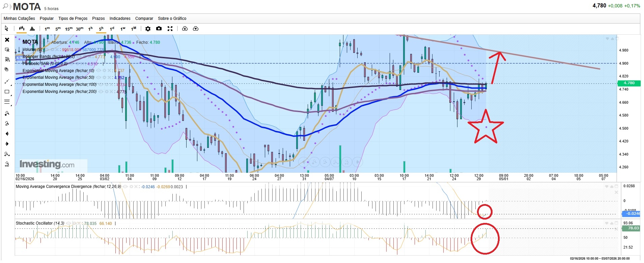Toggle visibility of the MACD indicator
The height and width of the screenshot is (263, 644).
pos(126,187)
